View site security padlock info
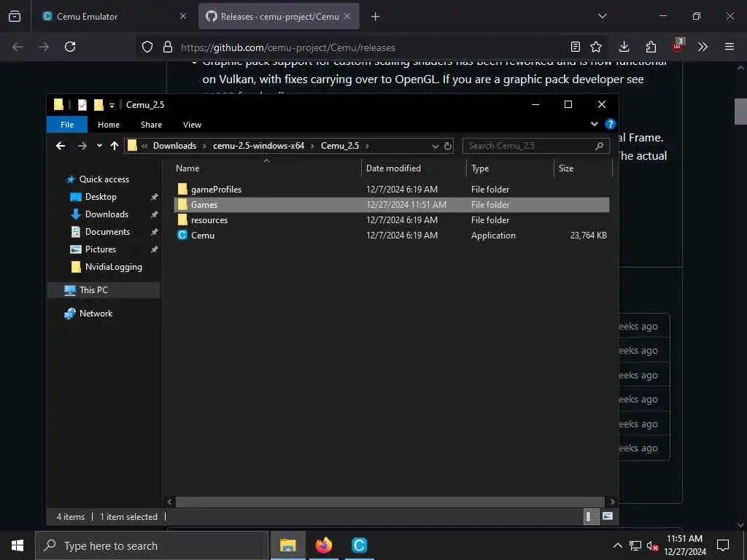 pyautogui.click(x=168, y=47)
